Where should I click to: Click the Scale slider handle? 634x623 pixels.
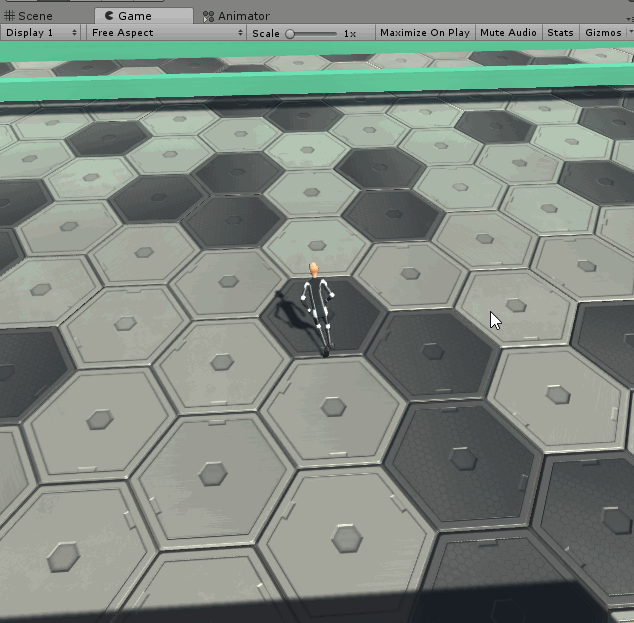[x=290, y=34]
